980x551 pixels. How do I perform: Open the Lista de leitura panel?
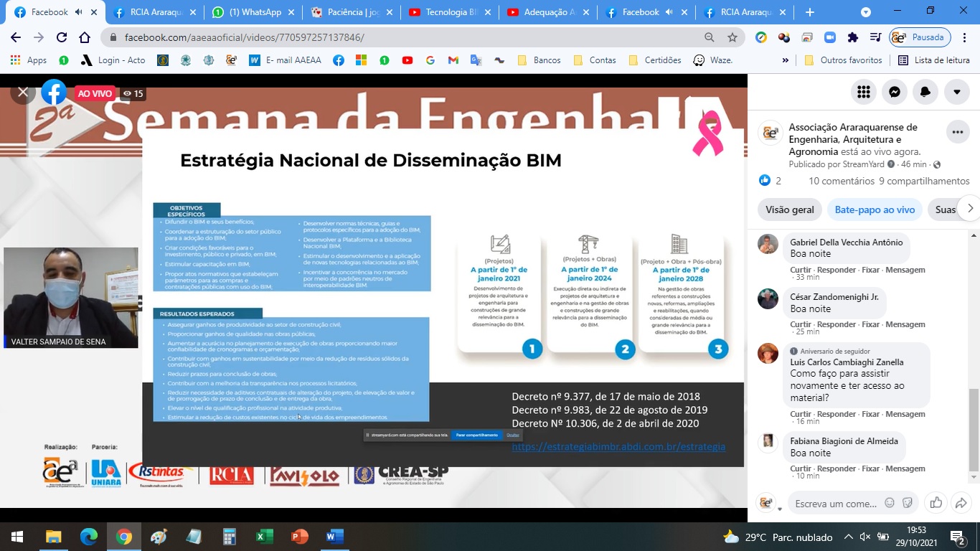pos(934,60)
